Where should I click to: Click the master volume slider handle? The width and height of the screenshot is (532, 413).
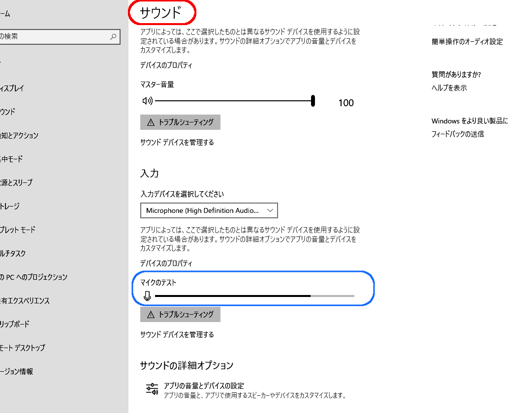[312, 100]
